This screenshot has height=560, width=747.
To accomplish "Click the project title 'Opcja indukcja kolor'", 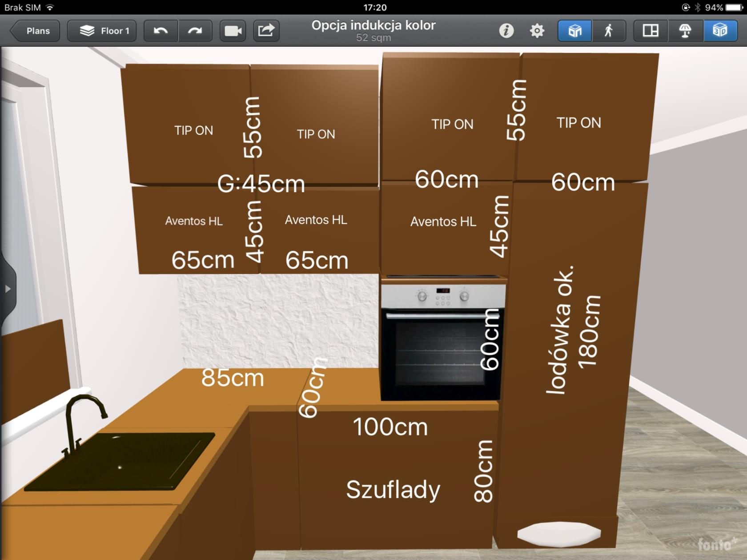I will [x=373, y=25].
